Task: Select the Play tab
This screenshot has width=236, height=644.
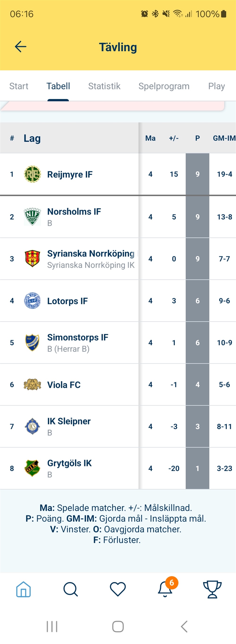Action: [216, 86]
